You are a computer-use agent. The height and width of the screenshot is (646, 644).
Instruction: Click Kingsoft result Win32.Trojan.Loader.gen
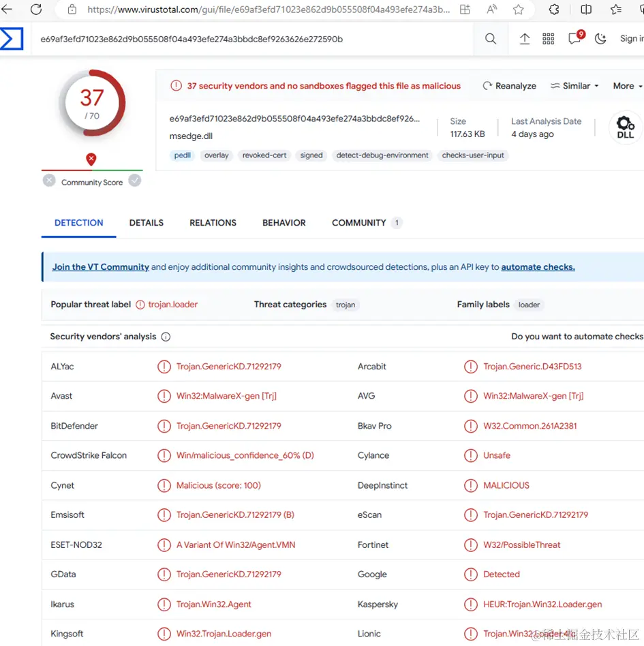coord(224,634)
